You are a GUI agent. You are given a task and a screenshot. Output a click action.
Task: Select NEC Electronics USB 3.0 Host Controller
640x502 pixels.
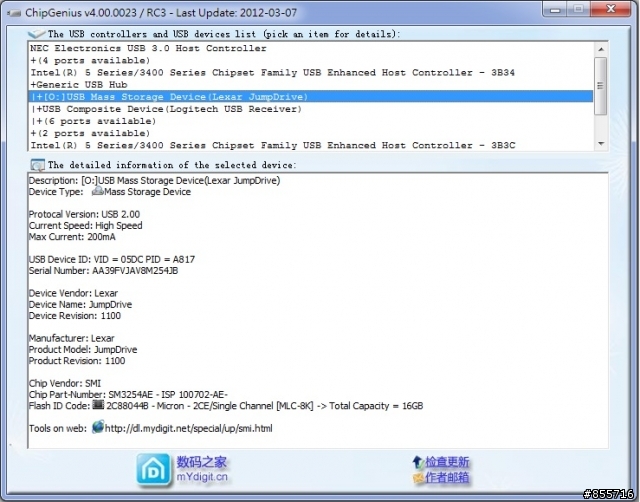pyautogui.click(x=311, y=48)
